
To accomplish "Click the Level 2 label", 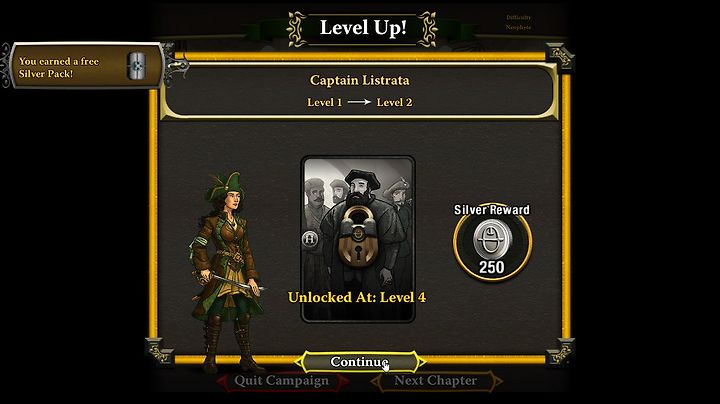I will (394, 102).
